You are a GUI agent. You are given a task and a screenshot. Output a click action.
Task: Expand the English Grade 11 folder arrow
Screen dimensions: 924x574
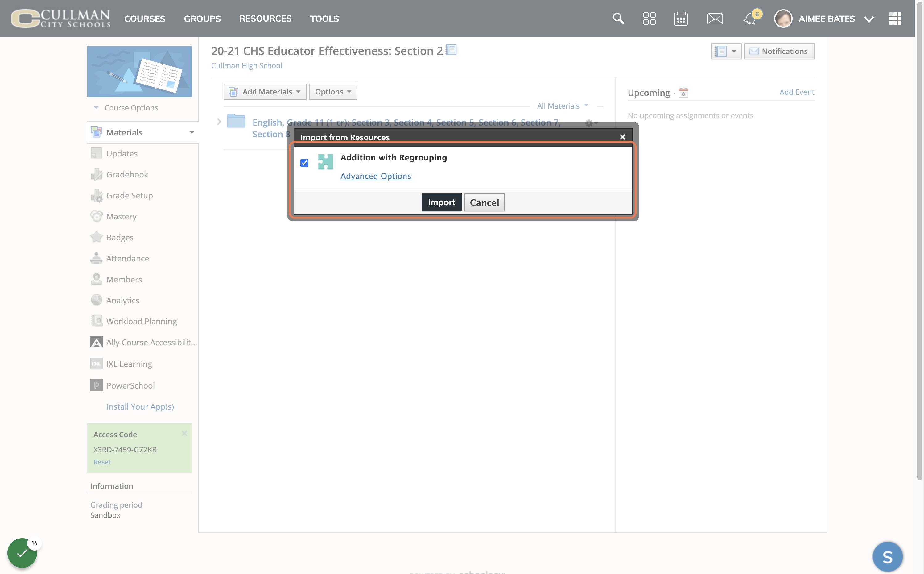tap(219, 122)
